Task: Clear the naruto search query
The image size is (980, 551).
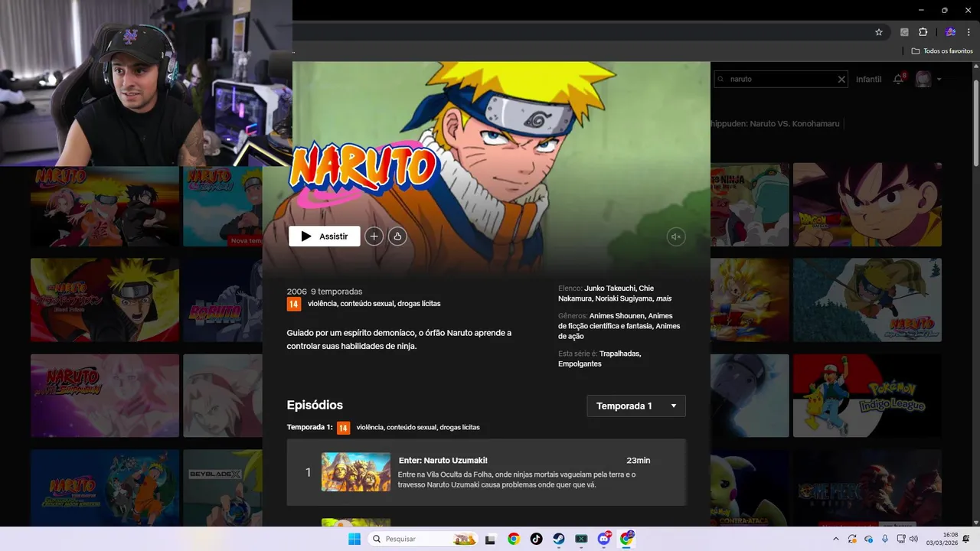Action: coord(841,79)
